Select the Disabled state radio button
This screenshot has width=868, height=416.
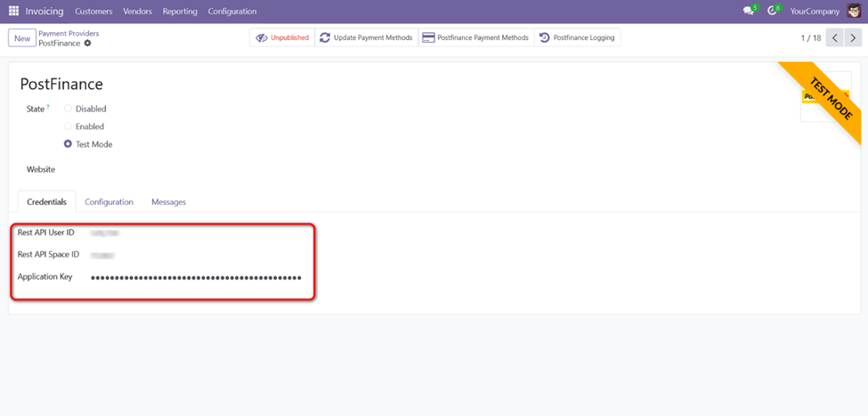point(68,109)
